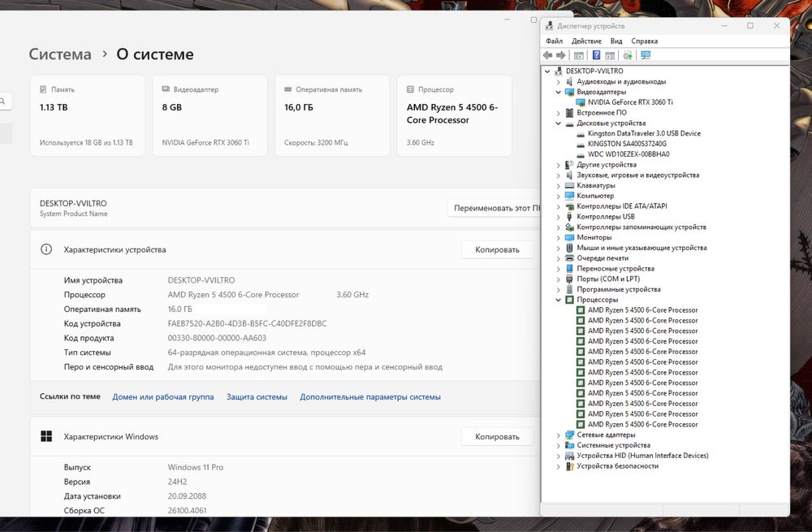Select the NVIDIA GeForce RTX 3060 Ti device
The image size is (812, 532).
coord(630,102)
